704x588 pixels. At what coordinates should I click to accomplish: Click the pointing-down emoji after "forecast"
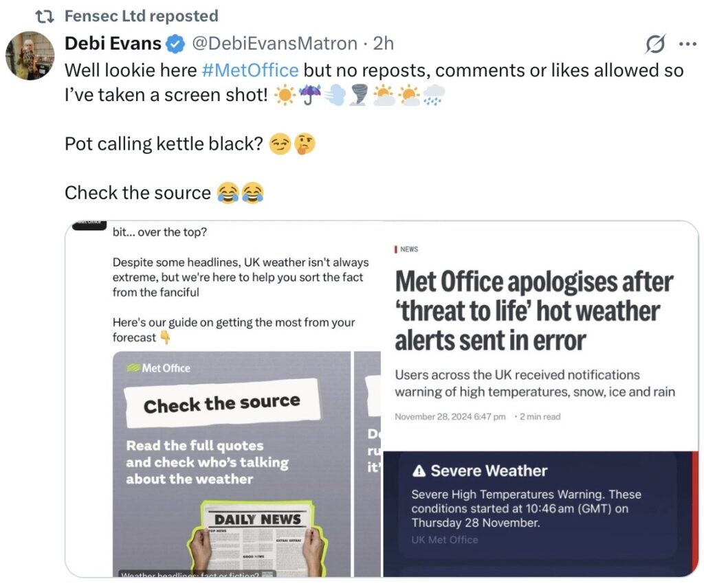pyautogui.click(x=165, y=337)
